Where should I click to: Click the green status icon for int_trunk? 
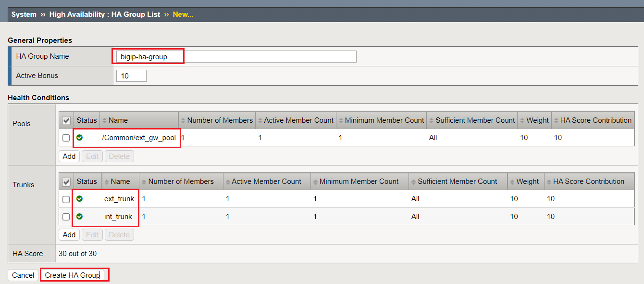click(80, 217)
